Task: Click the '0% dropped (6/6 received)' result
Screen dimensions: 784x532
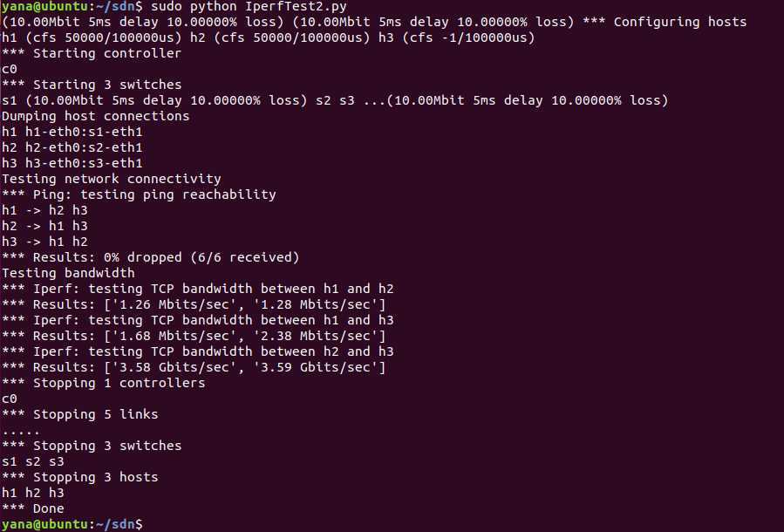Action: click(201, 257)
